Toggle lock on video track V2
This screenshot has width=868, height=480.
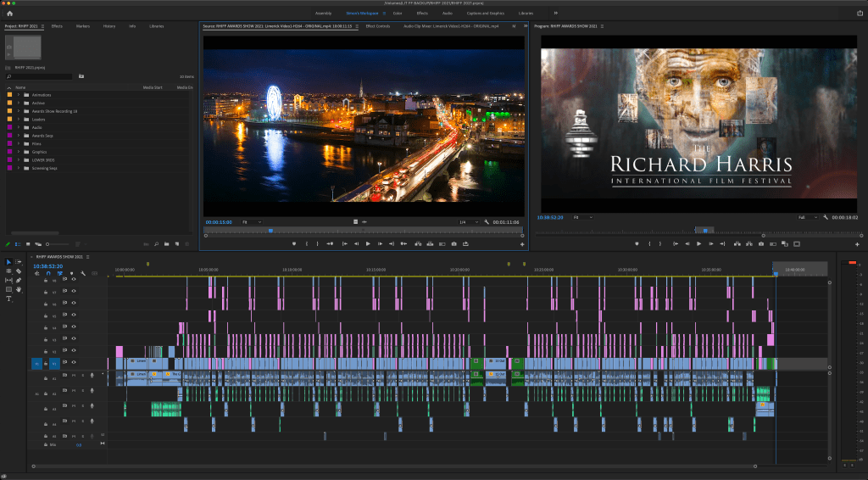click(x=45, y=351)
